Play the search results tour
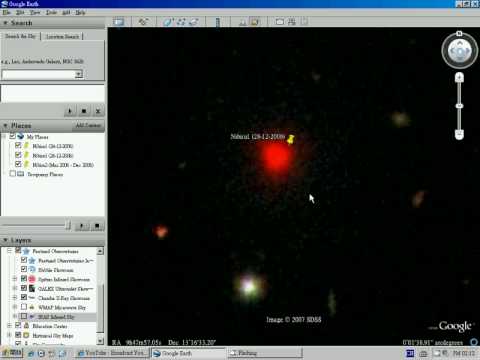This screenshot has height=360, width=480. click(70, 111)
